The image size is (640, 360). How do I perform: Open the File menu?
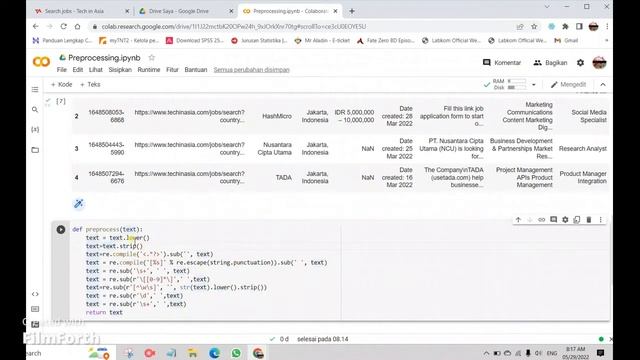(x=62, y=70)
